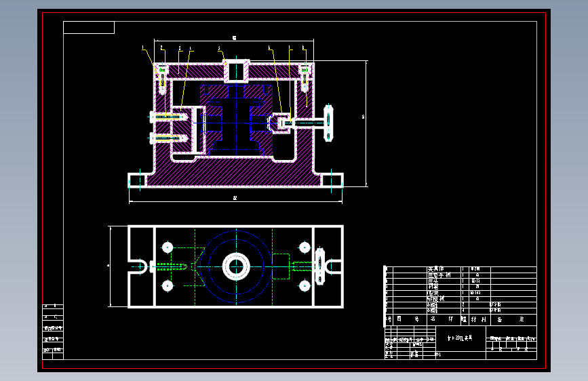Select the left U-slot in top view
This screenshot has height=381, width=588.
[x=138, y=266]
